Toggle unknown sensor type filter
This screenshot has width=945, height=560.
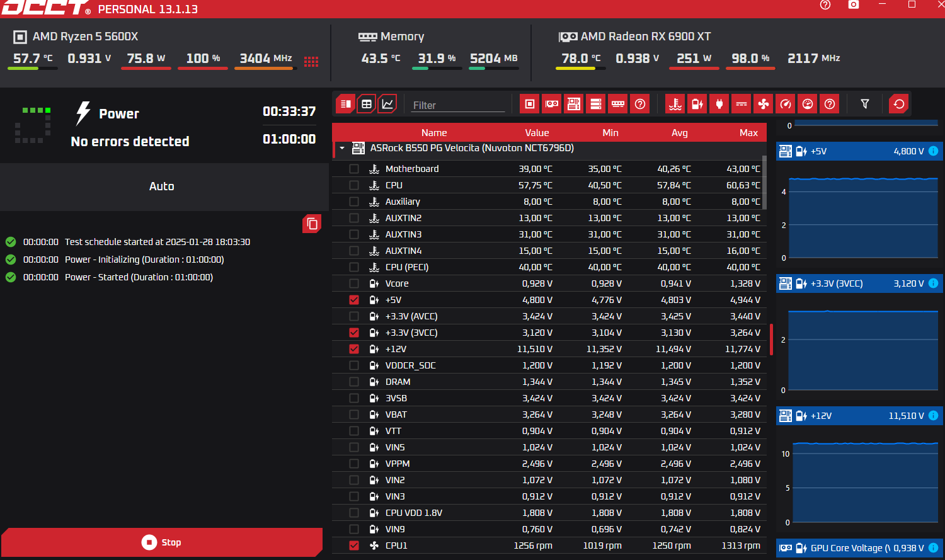click(830, 104)
